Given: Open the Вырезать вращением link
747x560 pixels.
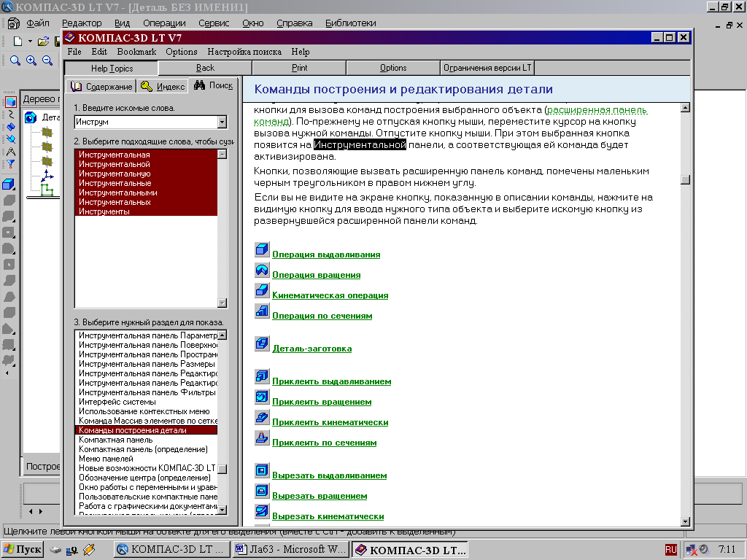Looking at the screenshot, I should (320, 496).
